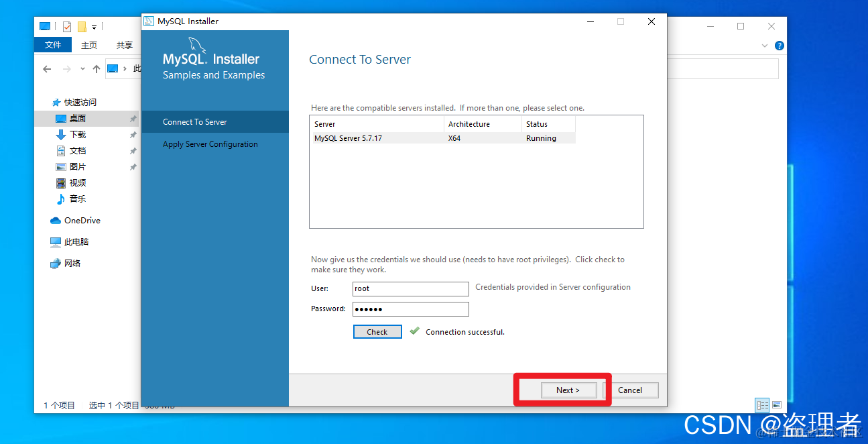Image resolution: width=868 pixels, height=444 pixels.
Task: Click the Next button in MySQL Installer
Action: [x=568, y=390]
